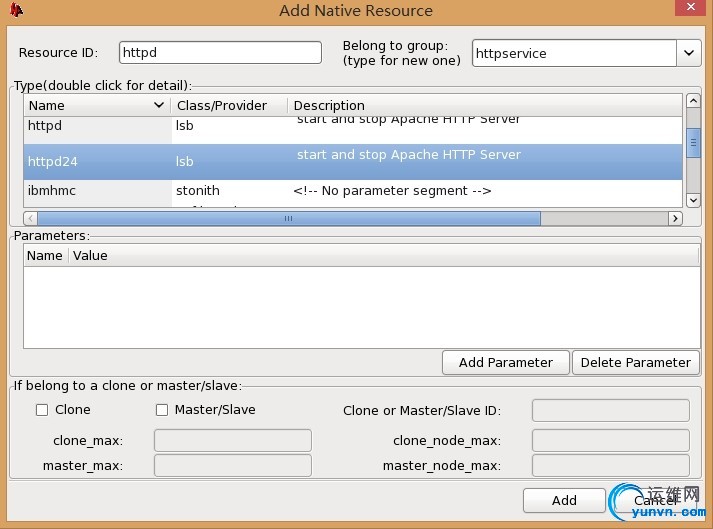
Task: Enable the Clone checkbox
Action: 42,410
